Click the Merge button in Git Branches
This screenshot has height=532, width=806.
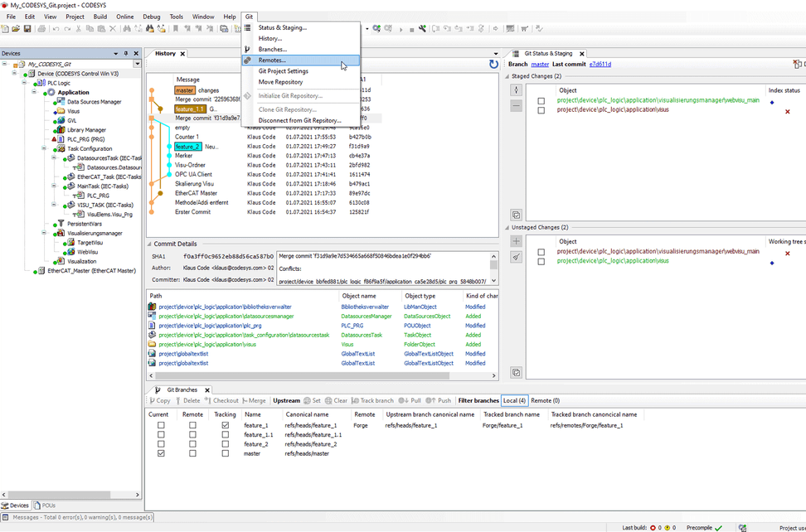(254, 400)
